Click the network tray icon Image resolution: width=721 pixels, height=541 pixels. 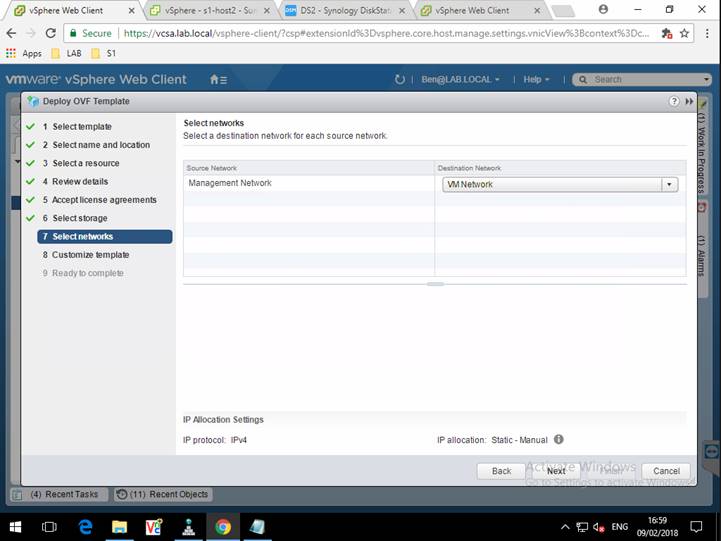(x=582, y=527)
